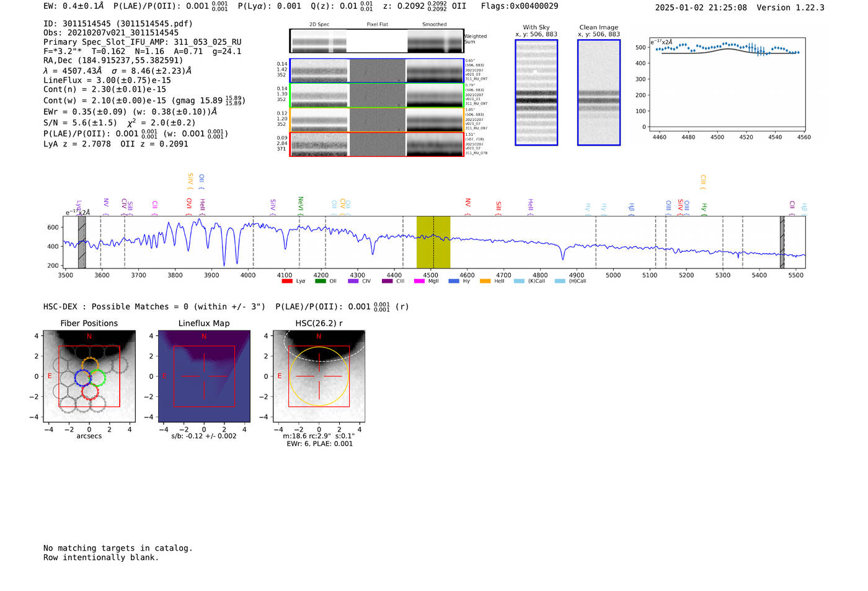Screen dimensions: 868x591
Task: Click the purple CIV legend swatch
Action: pyautogui.click(x=353, y=281)
